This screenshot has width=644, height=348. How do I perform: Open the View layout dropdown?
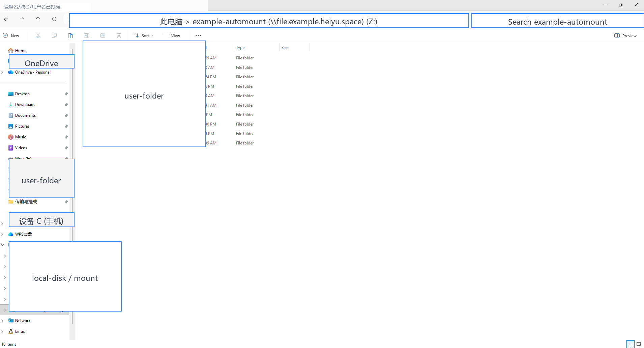click(172, 35)
